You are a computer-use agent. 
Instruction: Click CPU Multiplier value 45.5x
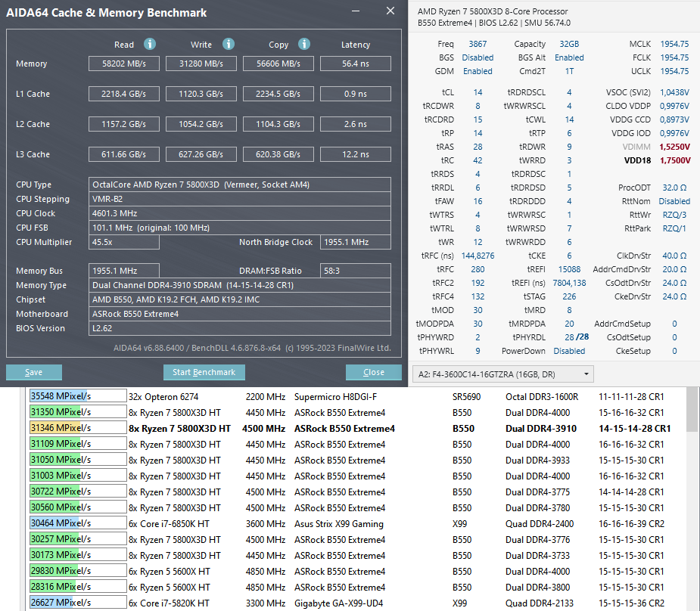[x=124, y=242]
